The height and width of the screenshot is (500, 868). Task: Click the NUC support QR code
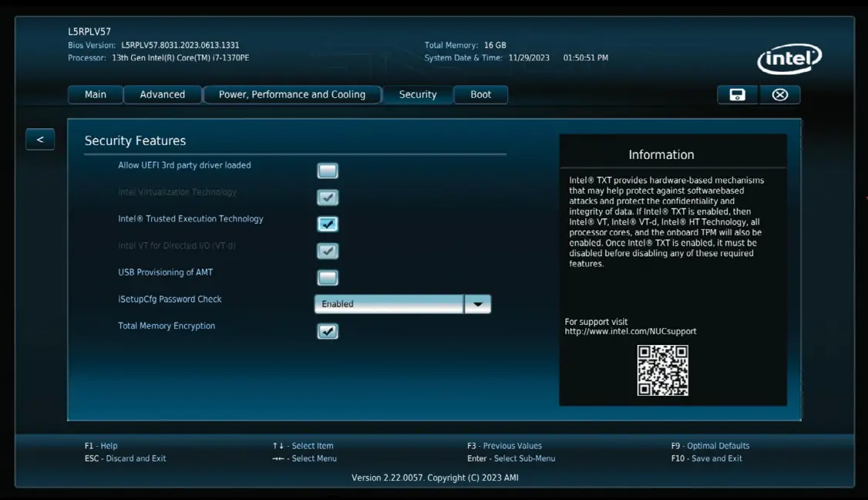pyautogui.click(x=663, y=370)
